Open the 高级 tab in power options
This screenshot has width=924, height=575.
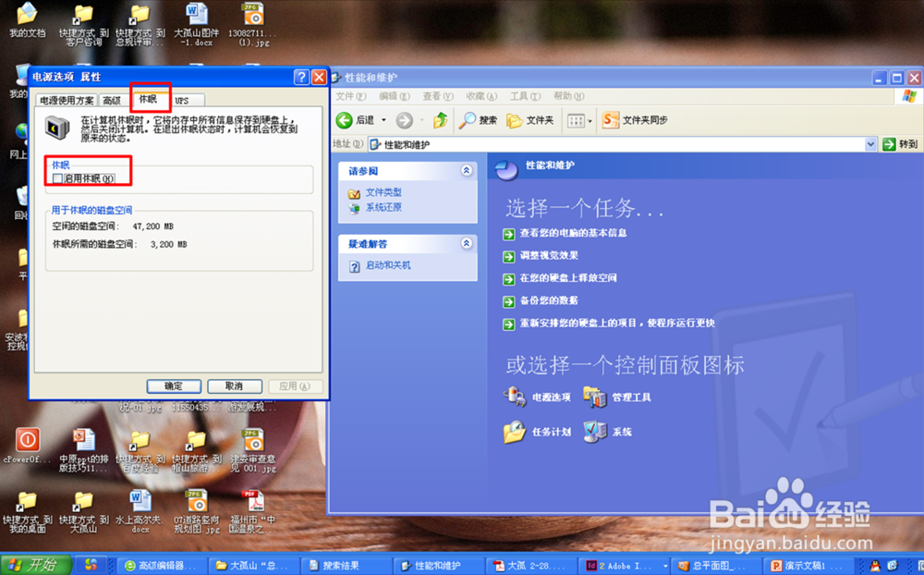pos(112,100)
